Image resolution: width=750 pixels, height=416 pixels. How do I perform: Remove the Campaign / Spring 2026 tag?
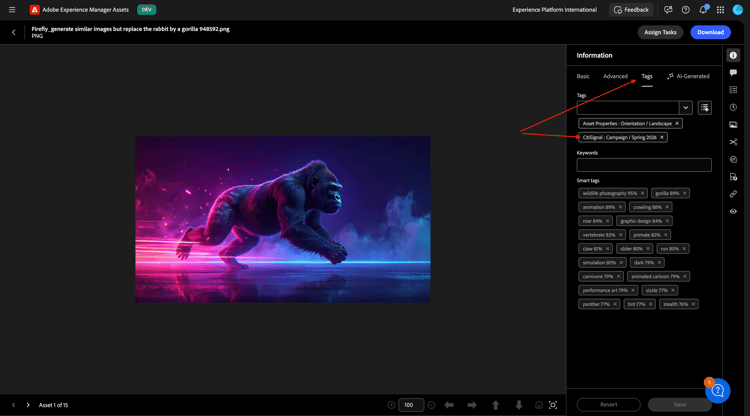click(662, 137)
